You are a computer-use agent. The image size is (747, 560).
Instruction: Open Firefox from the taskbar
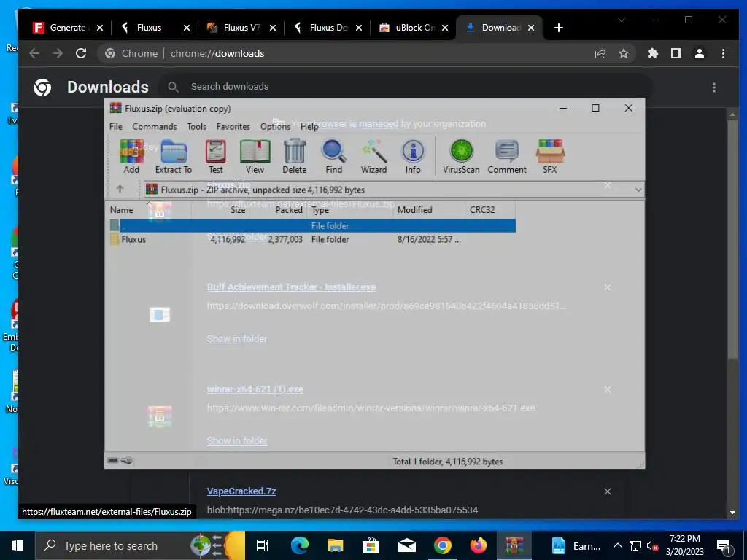coord(479,545)
